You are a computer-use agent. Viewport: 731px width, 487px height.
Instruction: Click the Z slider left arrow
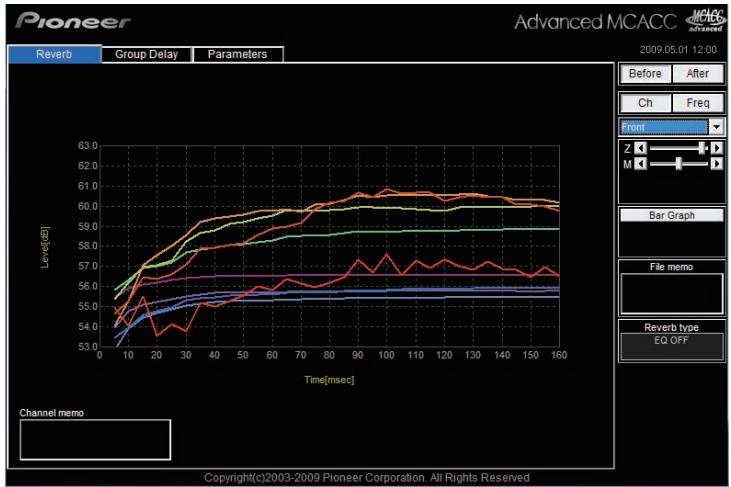[641, 148]
